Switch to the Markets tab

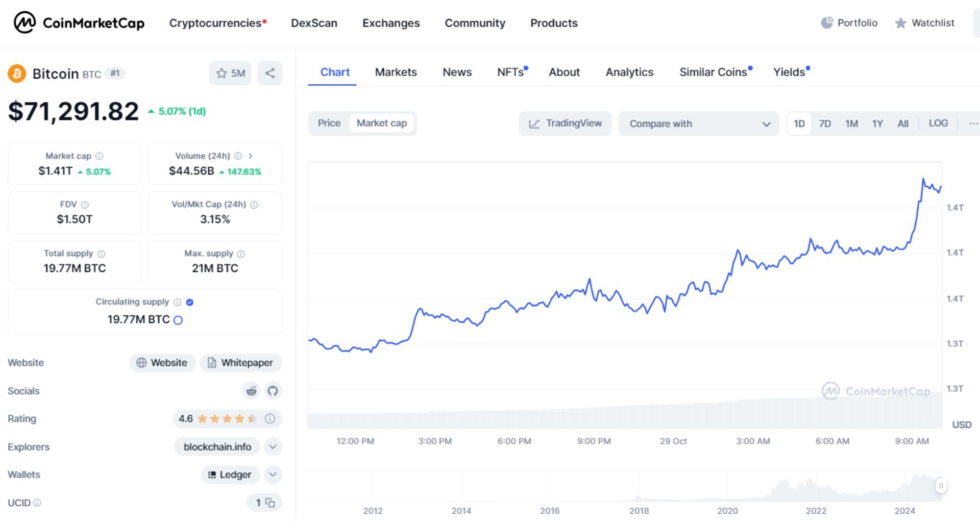coord(396,72)
